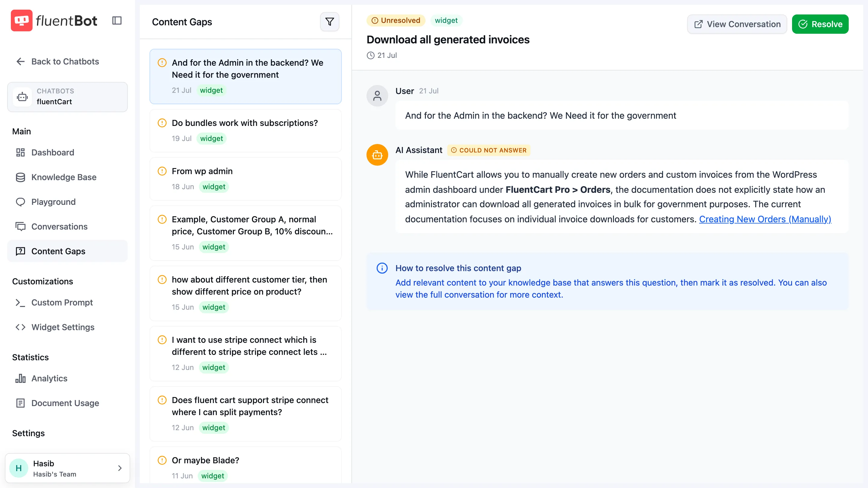Select 'Does fluent cart support stripe connect' gap
Viewport: 868px width, 488px height.
click(x=245, y=414)
